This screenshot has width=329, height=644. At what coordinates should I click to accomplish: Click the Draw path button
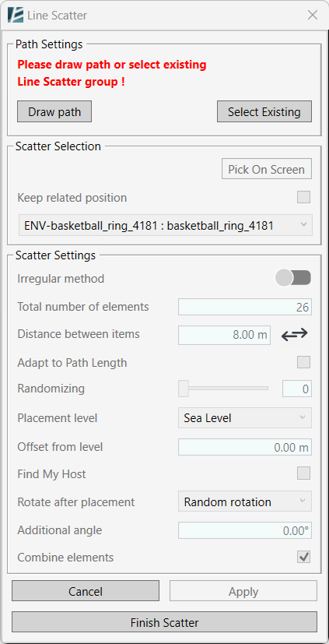54,111
